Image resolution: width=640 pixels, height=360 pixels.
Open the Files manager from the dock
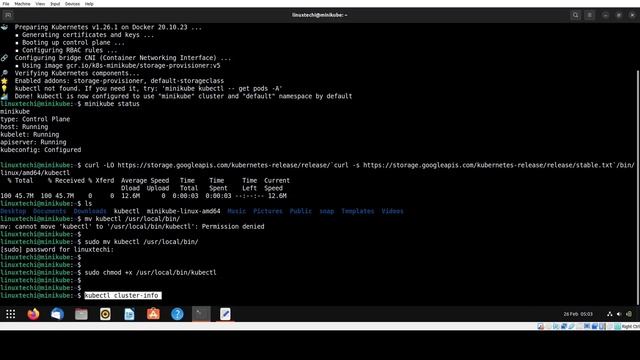pos(81,314)
